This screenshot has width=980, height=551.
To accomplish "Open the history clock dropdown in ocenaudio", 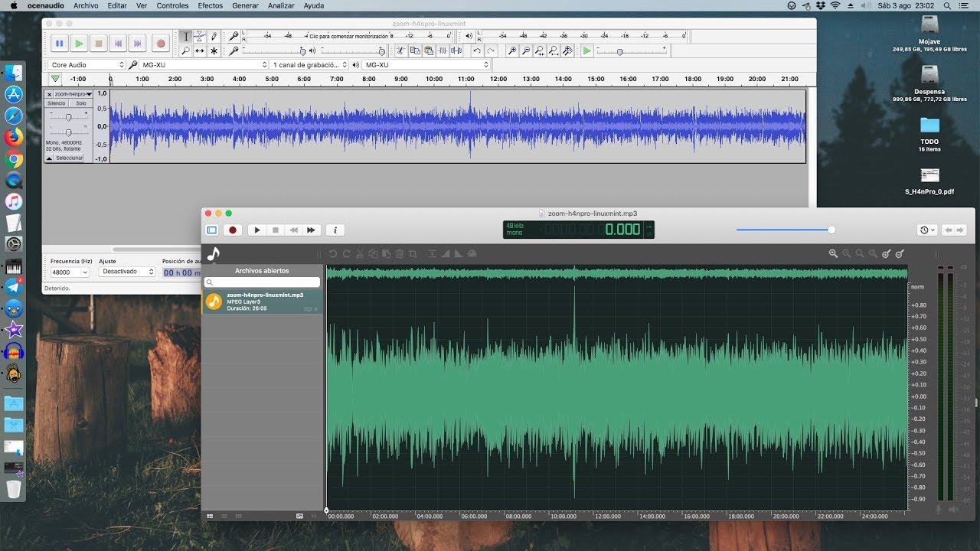I will [926, 230].
